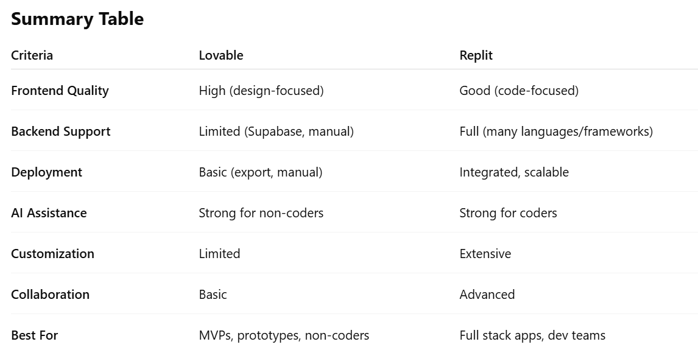Click the Integrated, scalable cell
Viewport: 698px width, 364px height.
coord(514,173)
